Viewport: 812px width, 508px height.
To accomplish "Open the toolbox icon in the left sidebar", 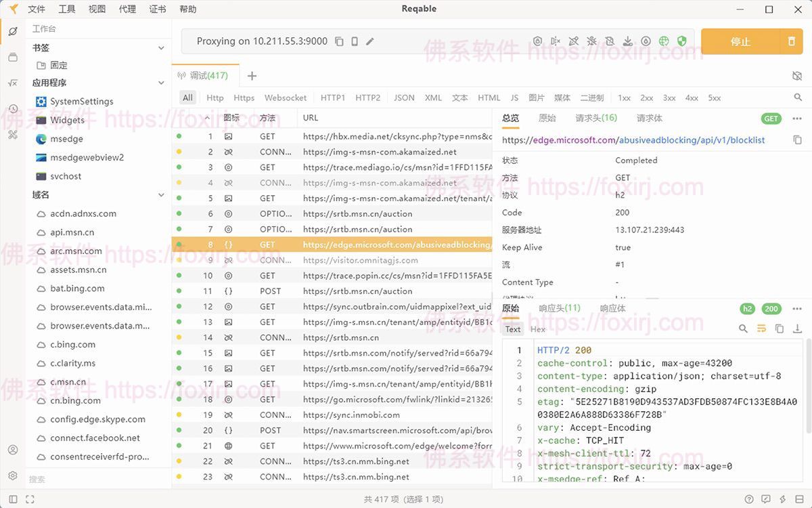I will pyautogui.click(x=13, y=134).
